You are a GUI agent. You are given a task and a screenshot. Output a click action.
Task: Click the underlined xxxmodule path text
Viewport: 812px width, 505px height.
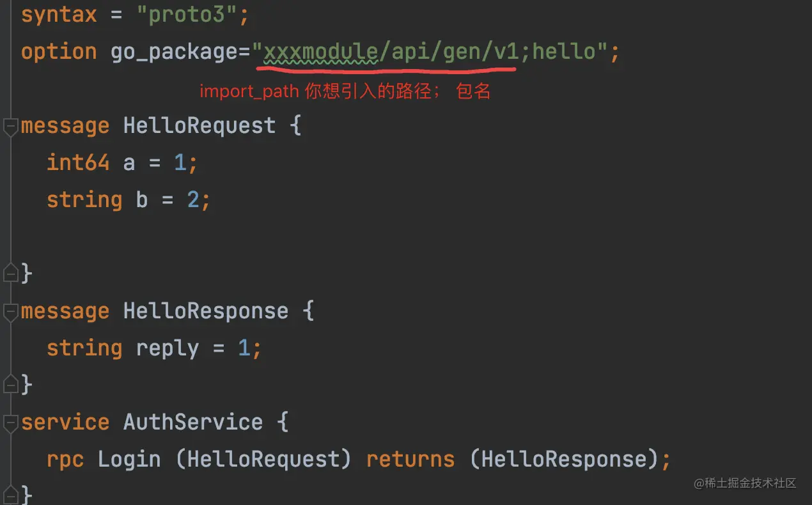pyautogui.click(x=322, y=52)
